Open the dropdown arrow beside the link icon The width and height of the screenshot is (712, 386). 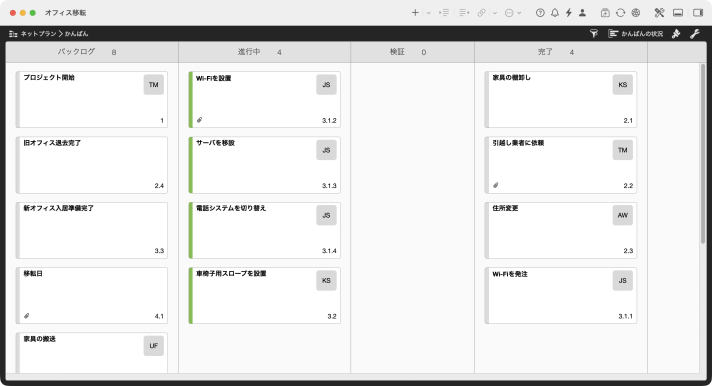[x=495, y=13]
